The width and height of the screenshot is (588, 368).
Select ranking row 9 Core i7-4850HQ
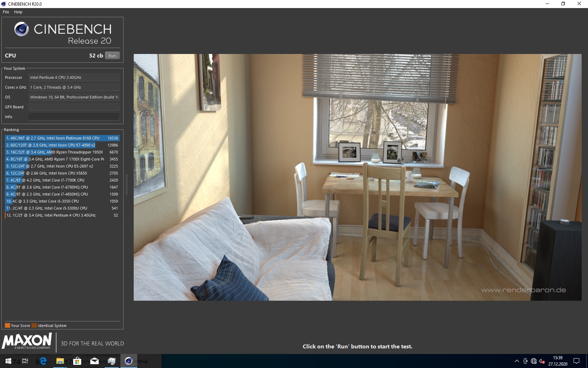click(x=62, y=194)
